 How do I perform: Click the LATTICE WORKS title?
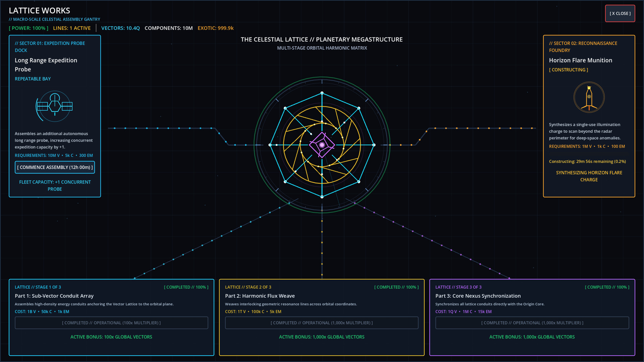point(40,11)
